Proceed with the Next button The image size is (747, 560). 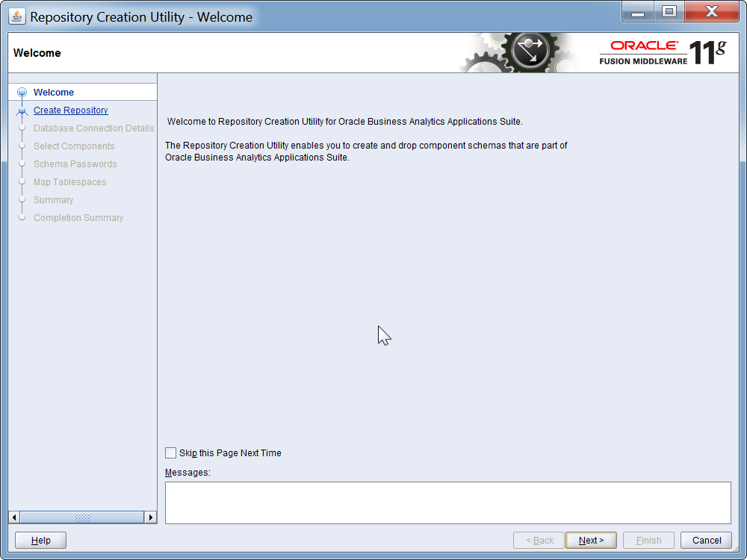pyautogui.click(x=591, y=541)
